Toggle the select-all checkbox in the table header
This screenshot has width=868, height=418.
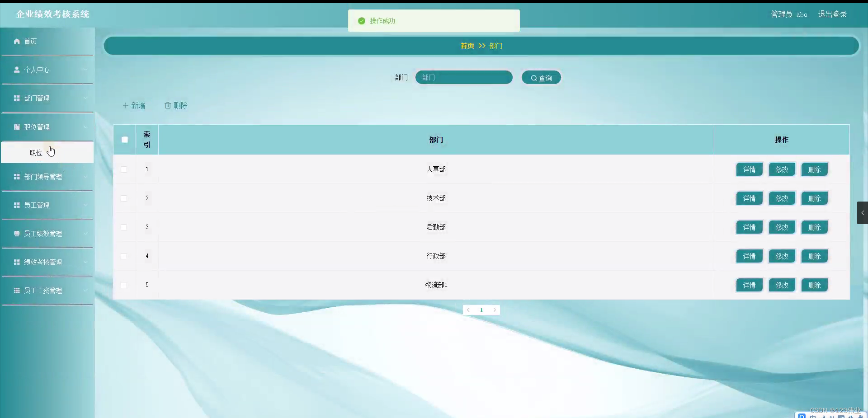pos(124,140)
